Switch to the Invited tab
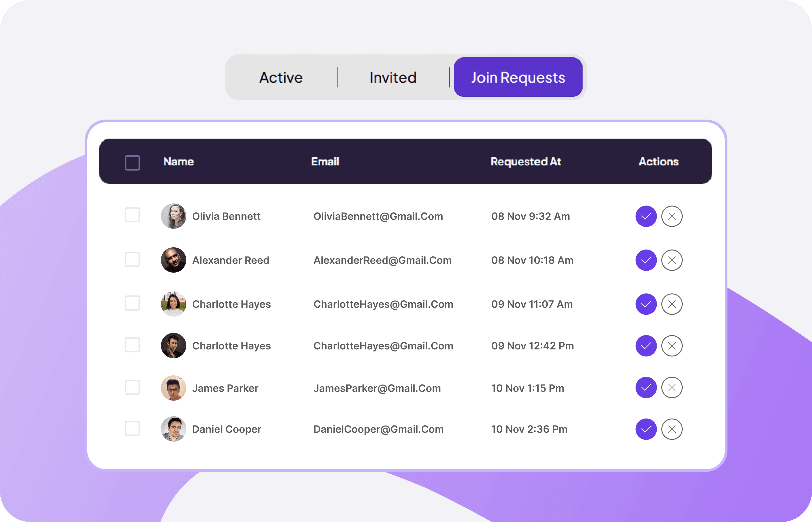The image size is (812, 522). 393,77
